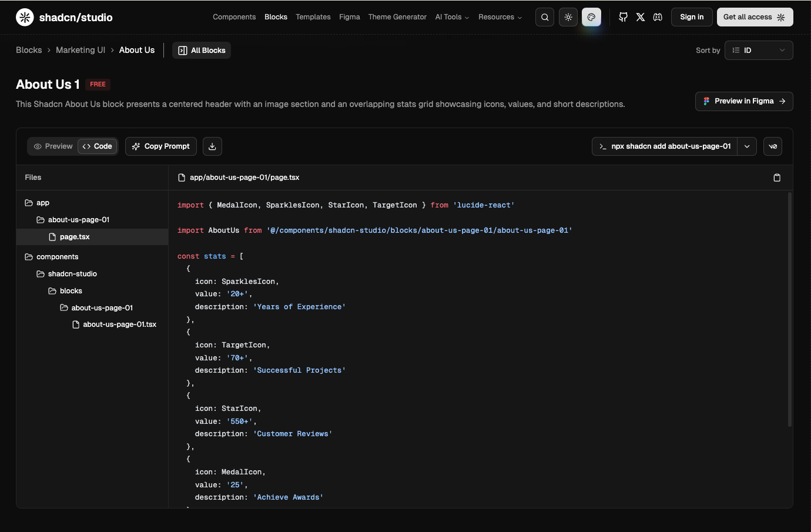Click Preview in Figma button
The image size is (811, 532).
coord(743,101)
